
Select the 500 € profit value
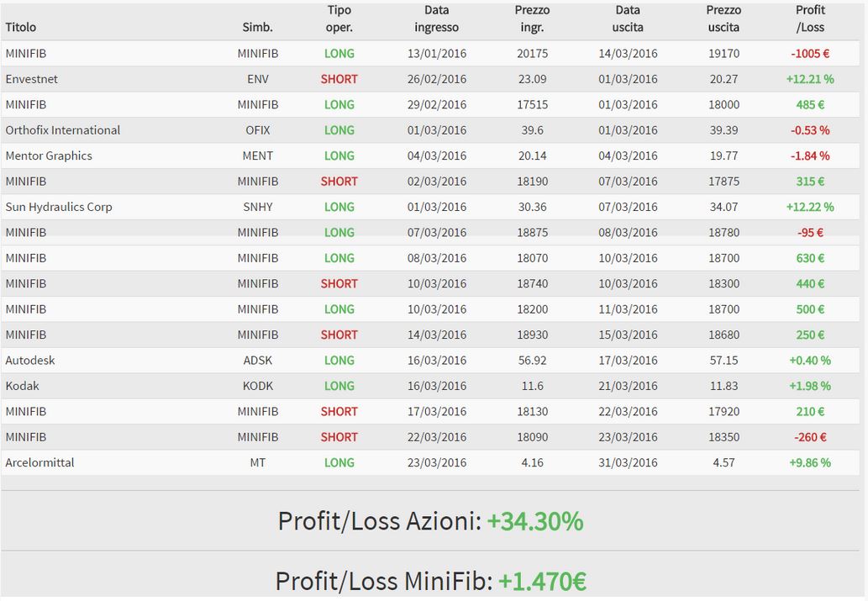[x=810, y=309]
